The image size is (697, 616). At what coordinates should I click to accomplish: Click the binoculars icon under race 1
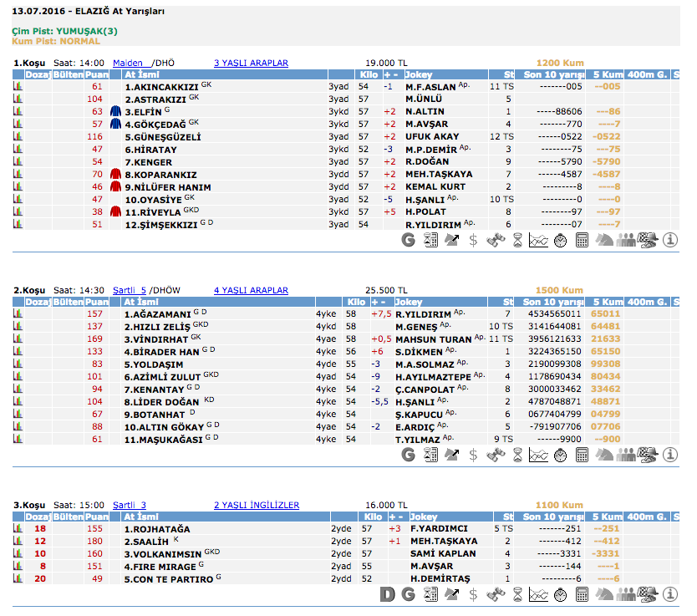point(496,241)
